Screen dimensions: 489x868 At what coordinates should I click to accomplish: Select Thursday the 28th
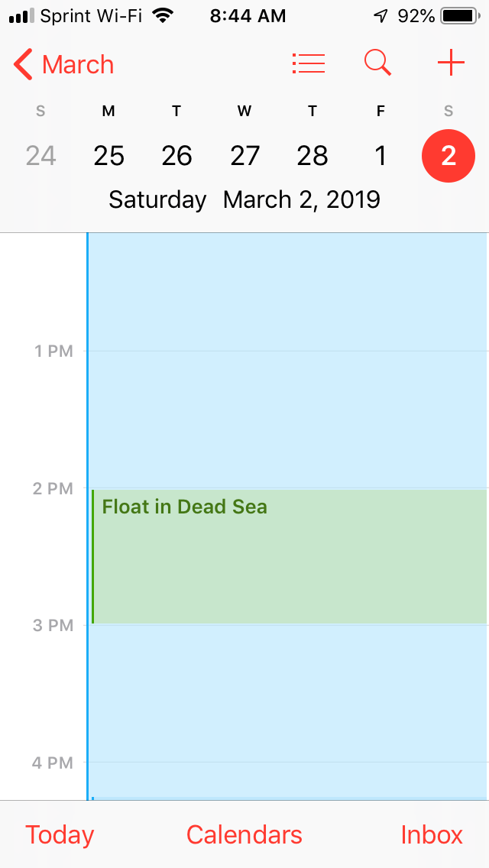pyautogui.click(x=313, y=156)
